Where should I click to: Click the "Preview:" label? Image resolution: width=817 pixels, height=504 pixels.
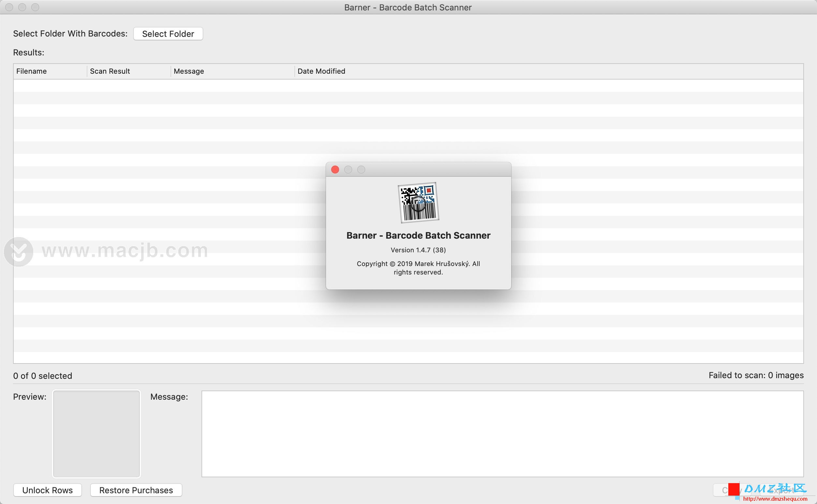point(30,397)
